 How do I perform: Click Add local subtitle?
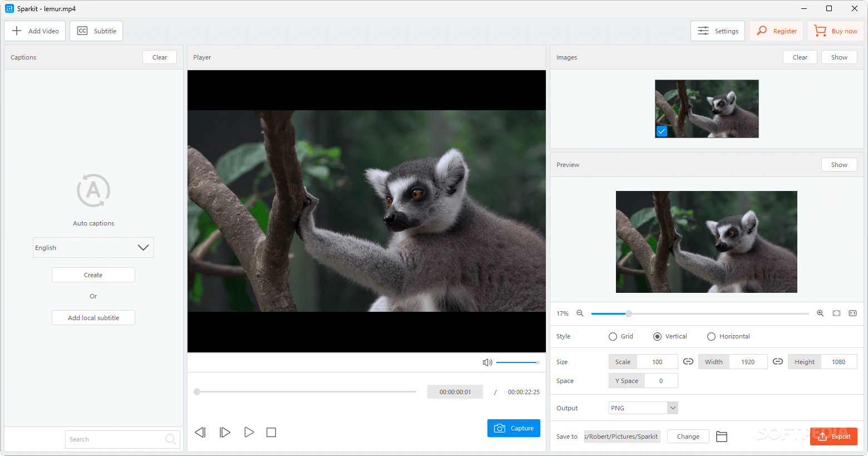click(93, 318)
